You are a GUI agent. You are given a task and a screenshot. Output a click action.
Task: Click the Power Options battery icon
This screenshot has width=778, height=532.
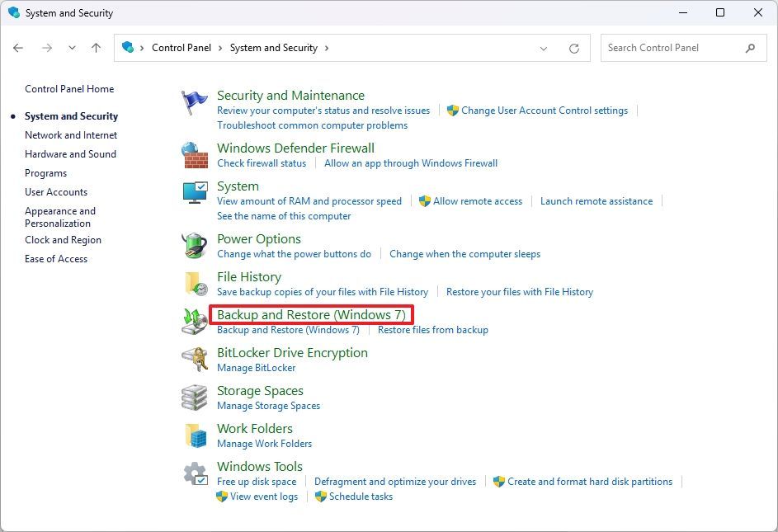(195, 246)
